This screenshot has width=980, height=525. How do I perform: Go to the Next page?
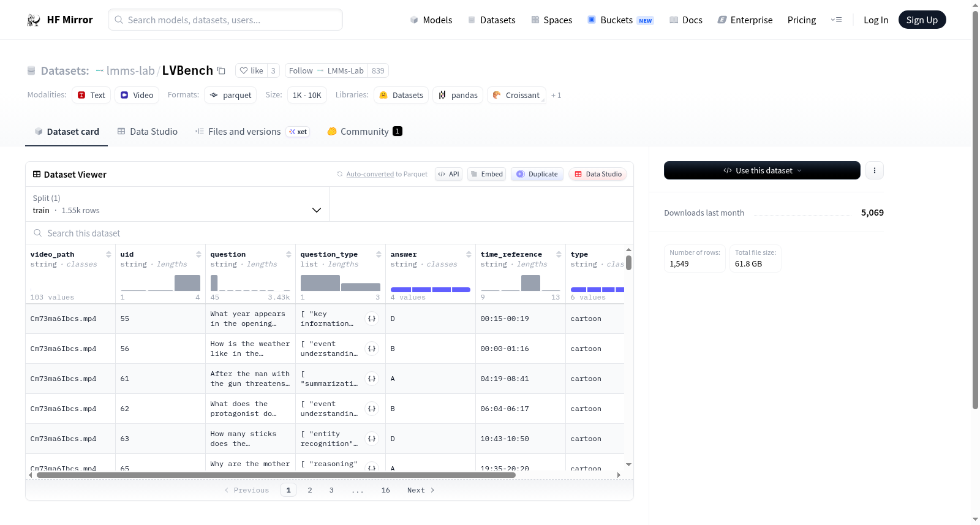click(x=421, y=490)
